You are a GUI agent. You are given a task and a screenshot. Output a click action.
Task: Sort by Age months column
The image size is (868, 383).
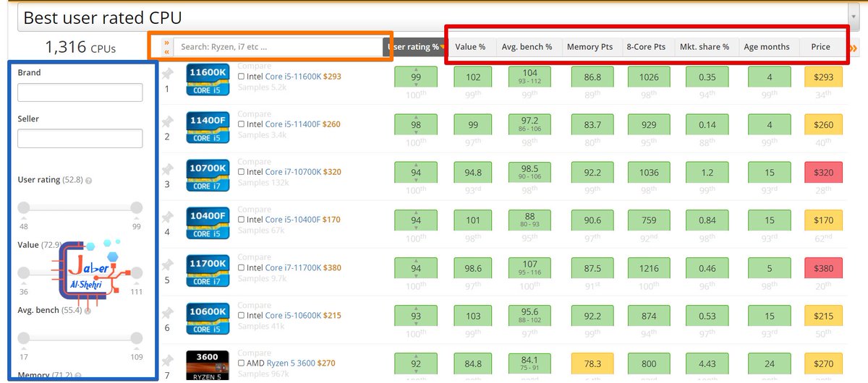click(x=767, y=47)
